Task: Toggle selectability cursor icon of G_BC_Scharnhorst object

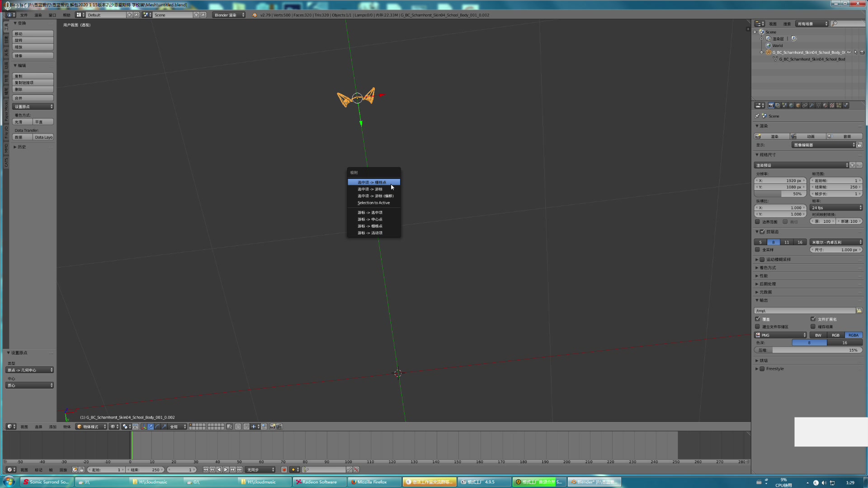Action: [x=855, y=52]
